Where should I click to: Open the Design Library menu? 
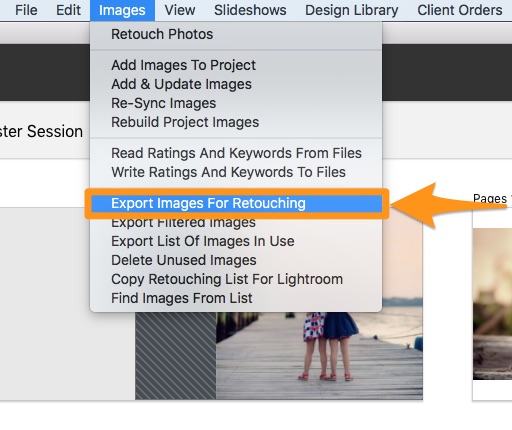click(x=352, y=10)
